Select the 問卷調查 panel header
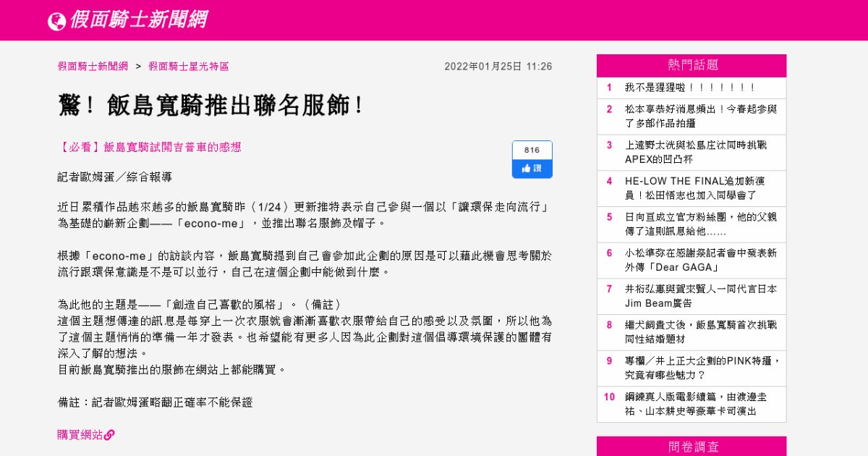 tap(691, 447)
